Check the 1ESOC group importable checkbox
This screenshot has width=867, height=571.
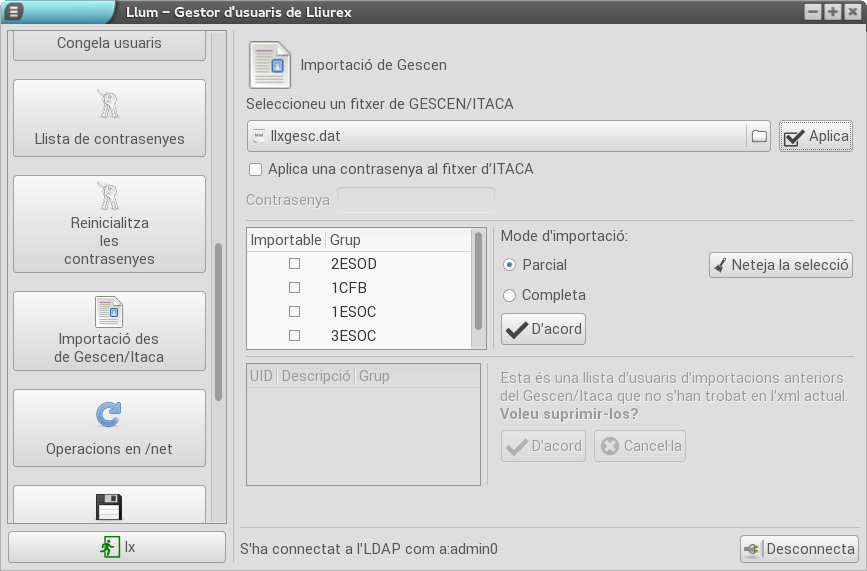(294, 312)
